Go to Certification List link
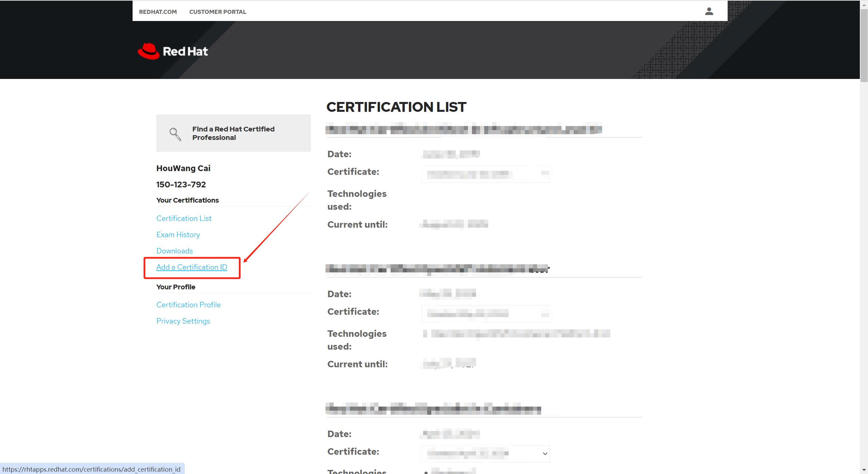Image resolution: width=868 pixels, height=474 pixels. tap(184, 219)
